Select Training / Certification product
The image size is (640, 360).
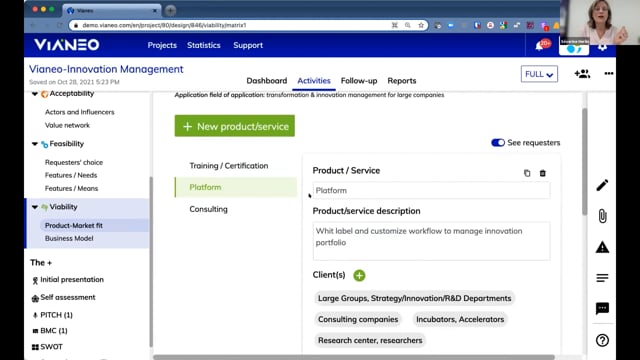[229, 166]
